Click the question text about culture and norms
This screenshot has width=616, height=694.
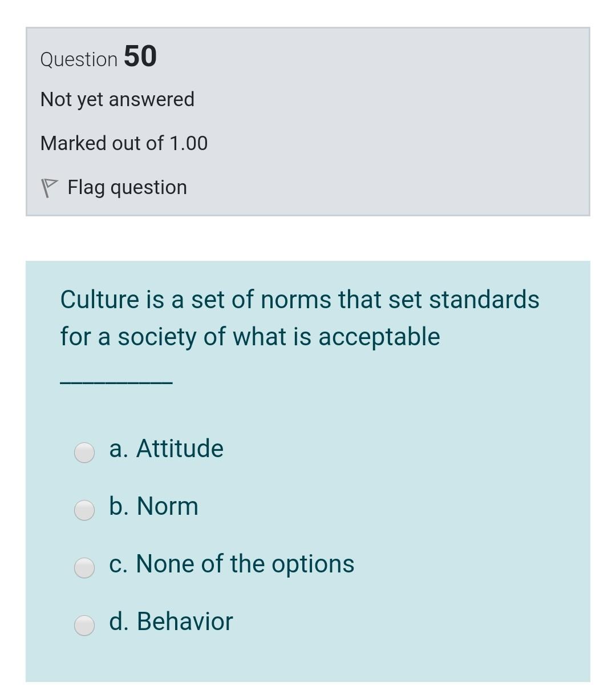tap(299, 317)
